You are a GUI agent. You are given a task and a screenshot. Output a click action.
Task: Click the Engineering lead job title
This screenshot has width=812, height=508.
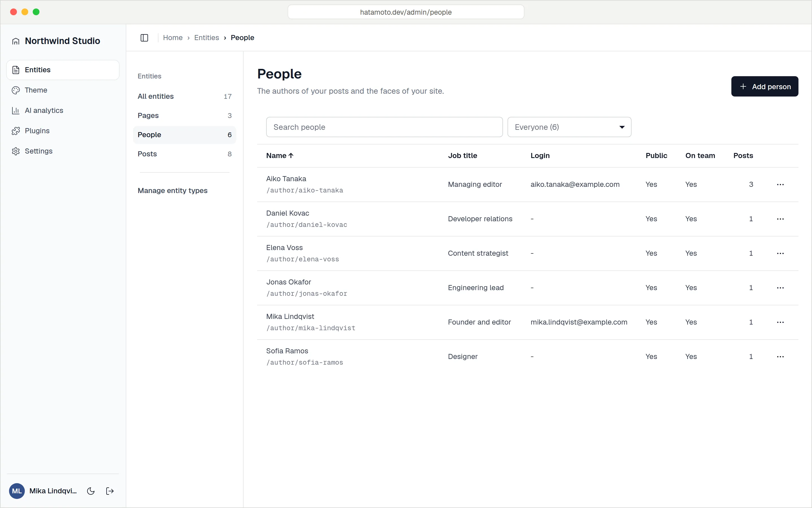coord(475,288)
